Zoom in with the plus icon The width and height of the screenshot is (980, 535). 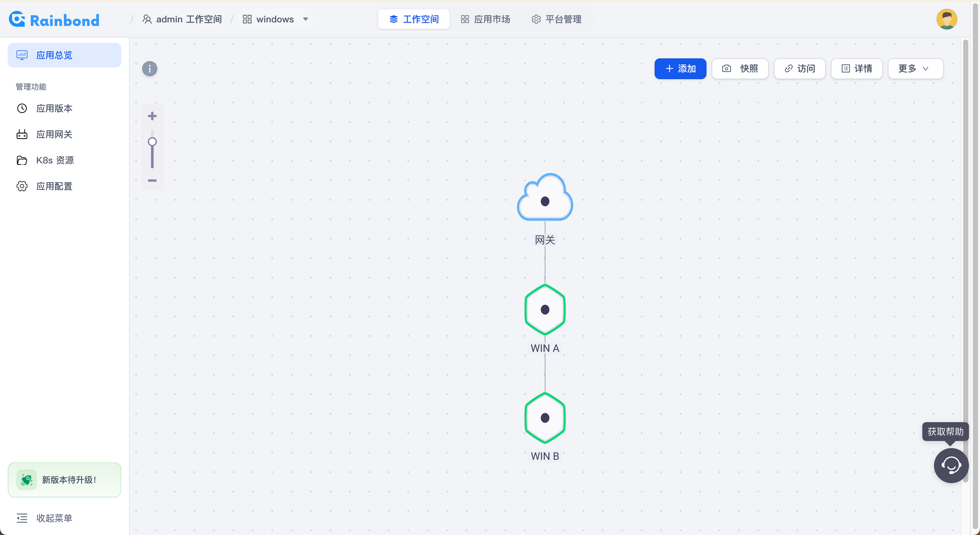(x=152, y=116)
